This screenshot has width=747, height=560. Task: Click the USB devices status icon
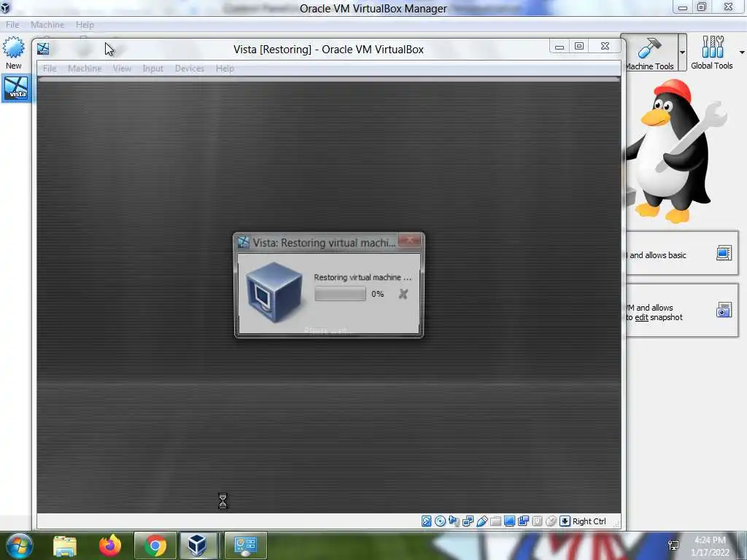click(x=481, y=521)
